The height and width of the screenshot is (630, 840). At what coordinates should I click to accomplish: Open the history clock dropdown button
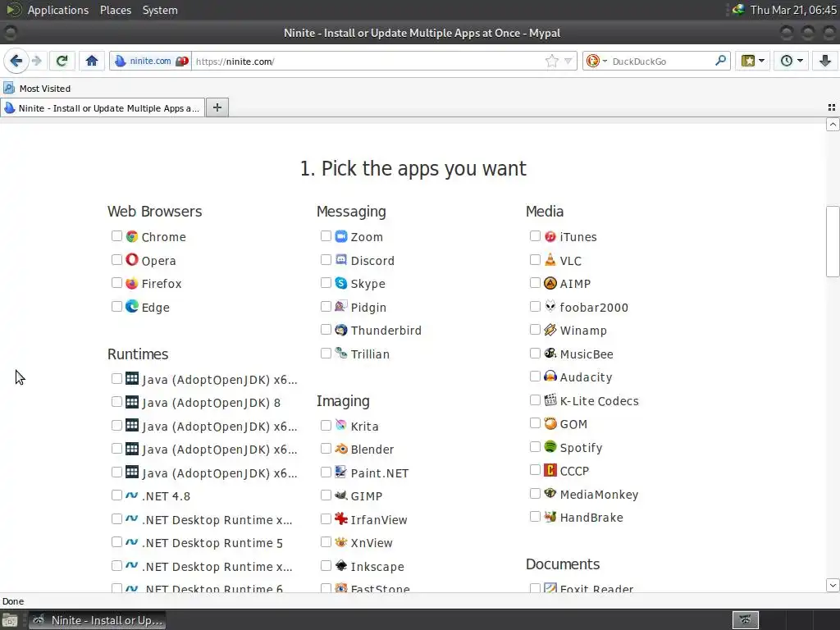[792, 61]
